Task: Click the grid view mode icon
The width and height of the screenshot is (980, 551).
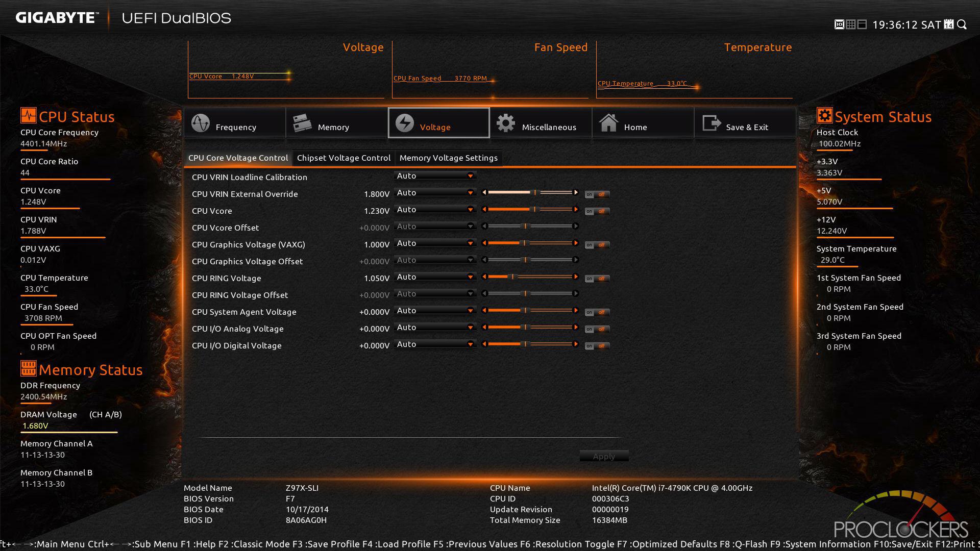Action: (x=851, y=24)
